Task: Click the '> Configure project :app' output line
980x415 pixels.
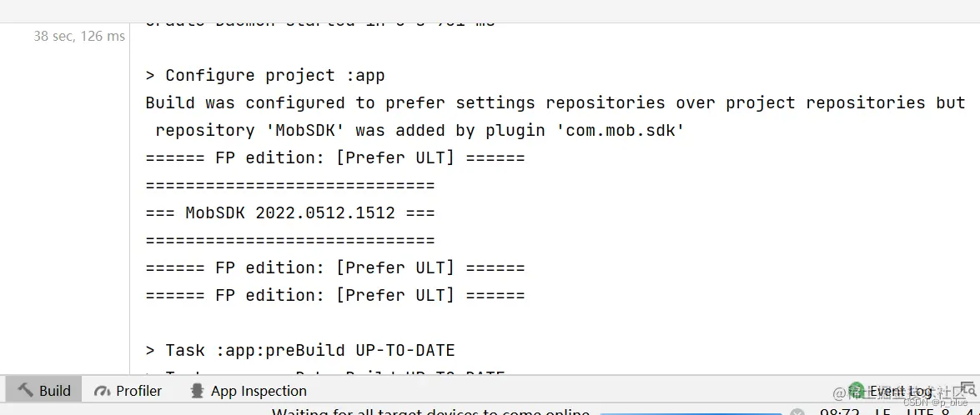Action: [x=265, y=75]
